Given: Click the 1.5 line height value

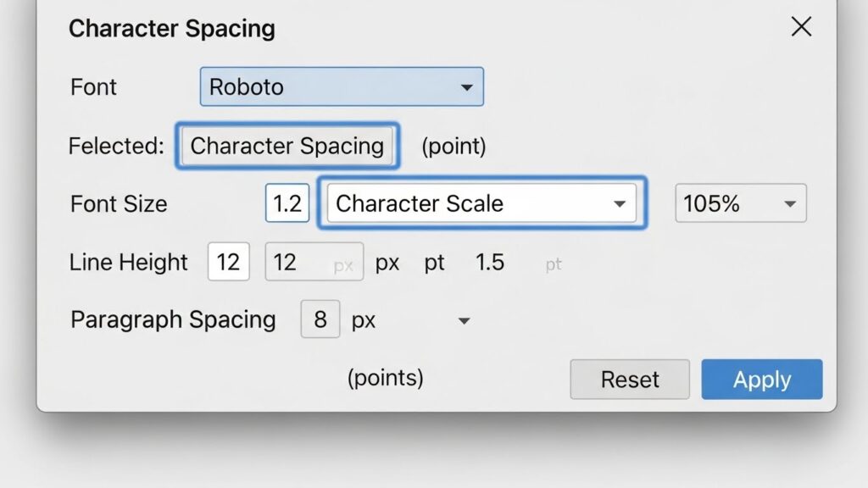Looking at the screenshot, I should point(490,263).
